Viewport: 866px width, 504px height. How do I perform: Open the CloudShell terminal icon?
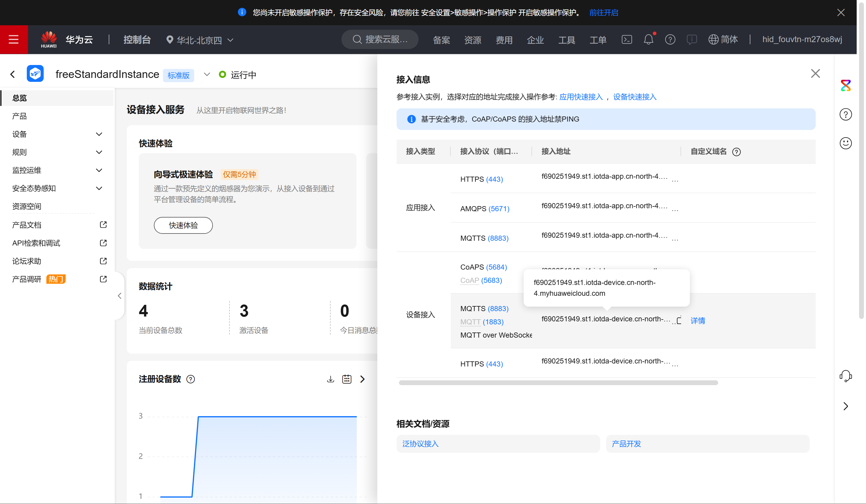(x=627, y=39)
